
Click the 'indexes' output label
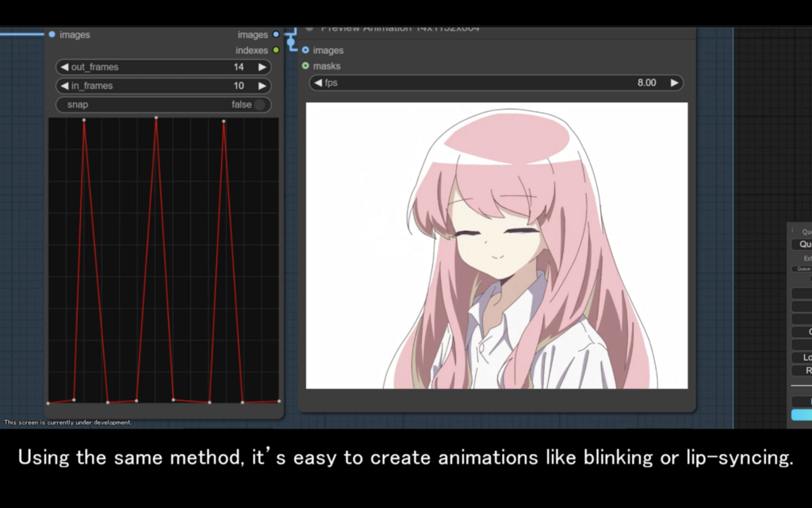251,50
